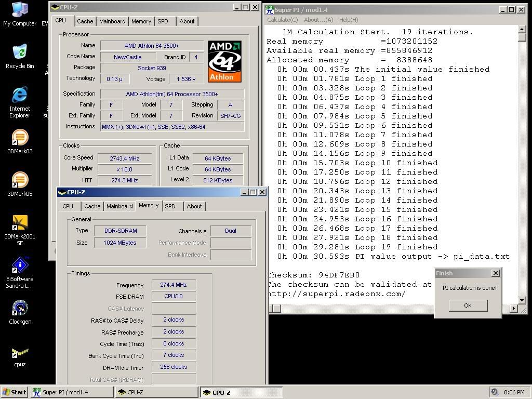Click the HTT value "274.3 MHz"
The width and height of the screenshot is (532, 399).
click(125, 180)
